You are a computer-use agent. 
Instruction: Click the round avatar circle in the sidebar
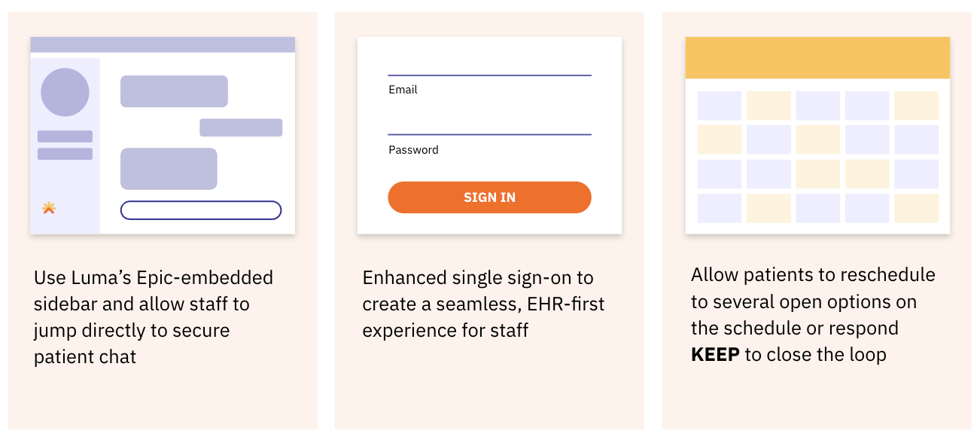coord(65,92)
